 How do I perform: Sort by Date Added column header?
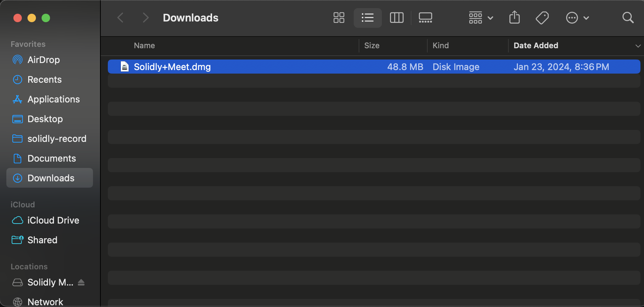536,45
